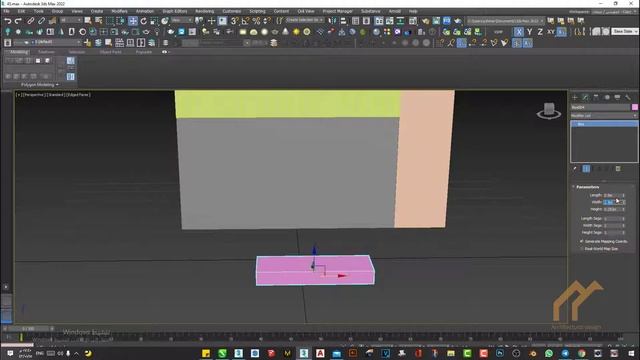Image resolution: width=640 pixels, height=360 pixels.
Task: Click the Height value field
Action: [612, 209]
